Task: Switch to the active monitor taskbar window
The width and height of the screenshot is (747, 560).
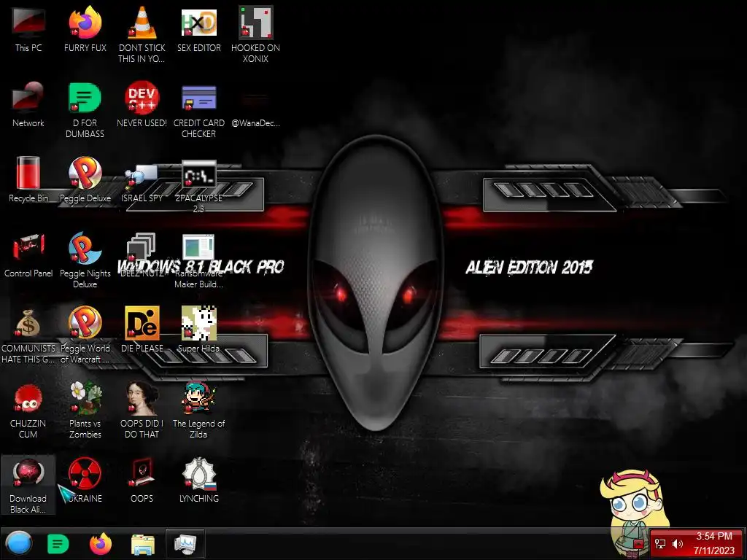Action: [x=185, y=544]
